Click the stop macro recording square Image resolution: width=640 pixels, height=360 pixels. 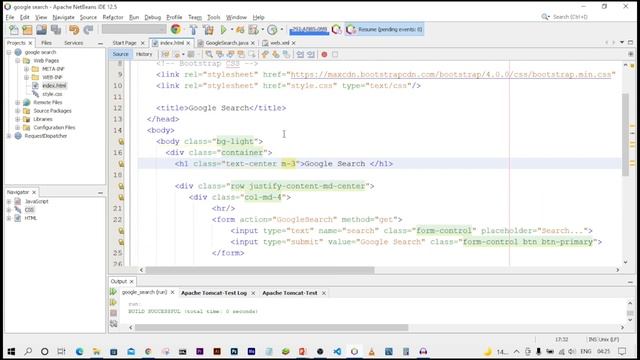[x=335, y=54]
